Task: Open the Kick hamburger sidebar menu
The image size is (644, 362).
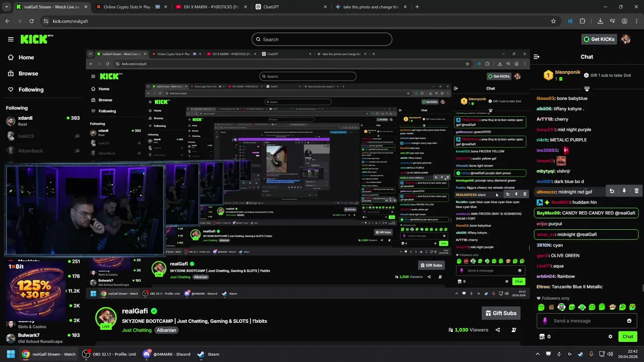Action: pyautogui.click(x=11, y=39)
